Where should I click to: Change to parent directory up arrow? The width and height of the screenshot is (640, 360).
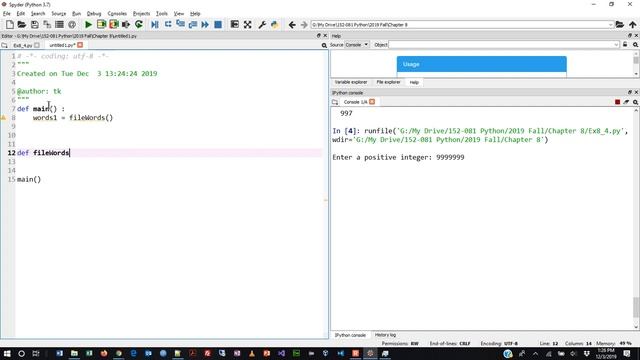[632, 24]
